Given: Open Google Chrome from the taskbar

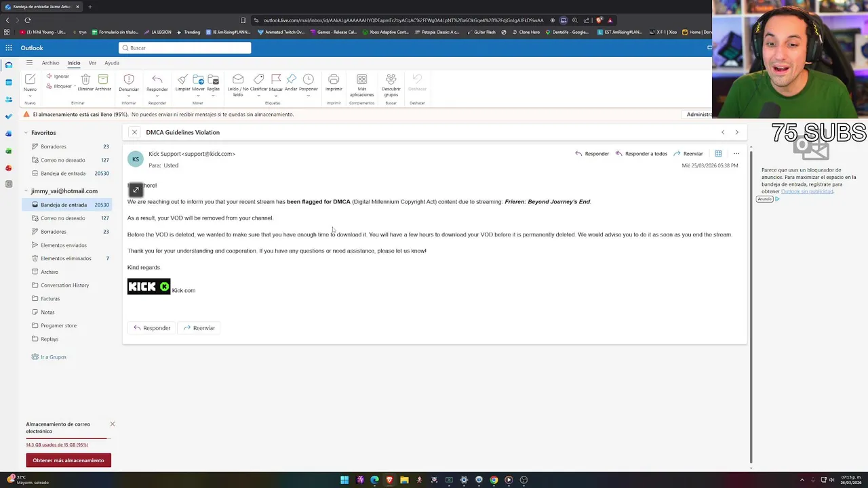Looking at the screenshot, I should tap(494, 480).
